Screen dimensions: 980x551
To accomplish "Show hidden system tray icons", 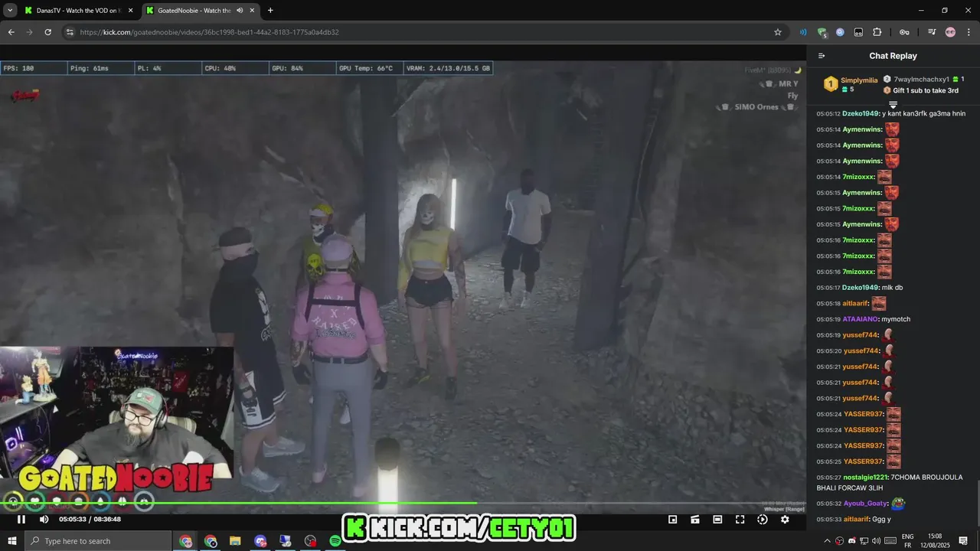I will tap(827, 541).
